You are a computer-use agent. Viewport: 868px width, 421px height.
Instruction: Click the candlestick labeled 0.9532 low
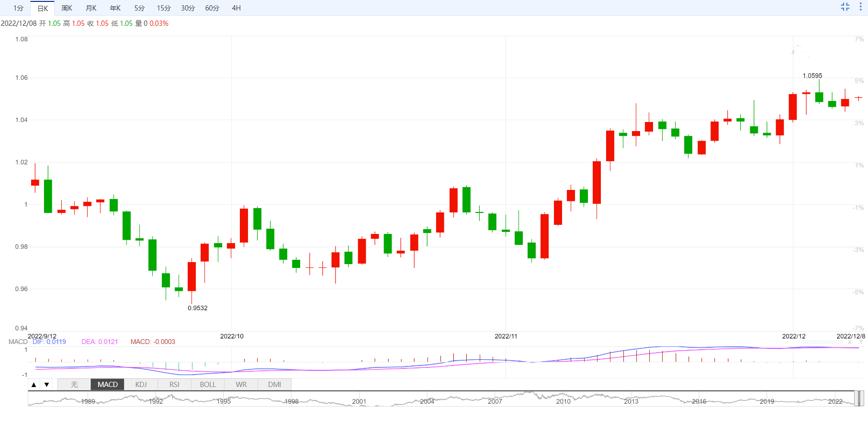pos(192,277)
